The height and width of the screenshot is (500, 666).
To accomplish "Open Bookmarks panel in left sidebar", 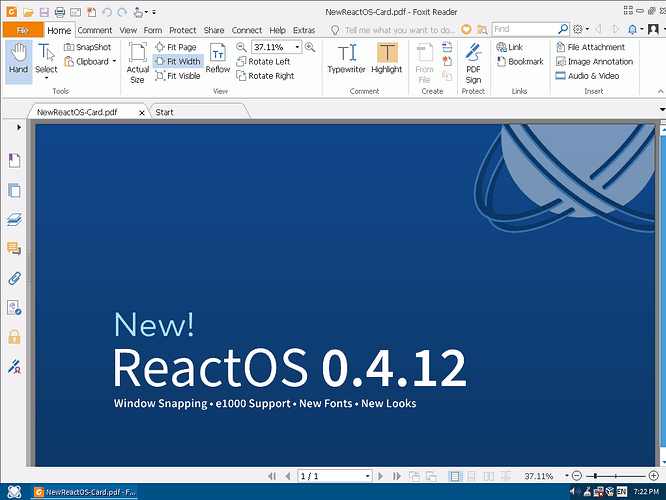I will click(14, 161).
